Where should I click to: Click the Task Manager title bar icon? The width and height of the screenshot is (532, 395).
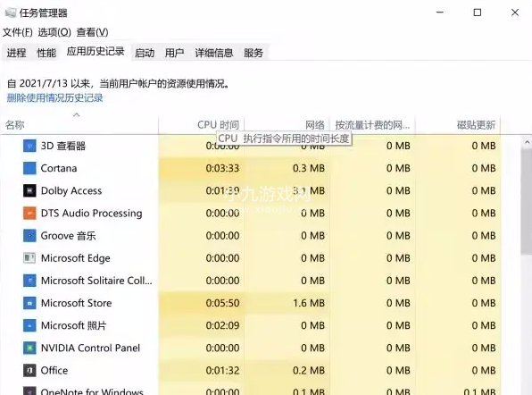pos(11,13)
